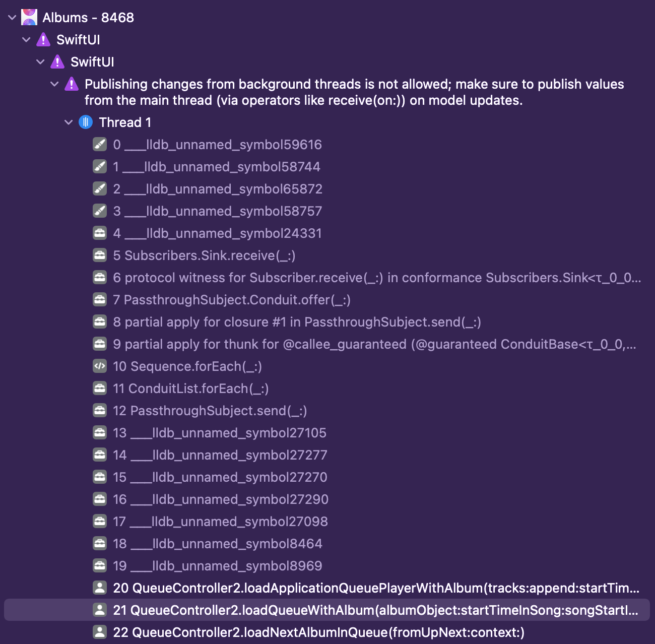Click the warning icon beside nested SwiftUI
Screen dimensions: 655x644
point(57,61)
